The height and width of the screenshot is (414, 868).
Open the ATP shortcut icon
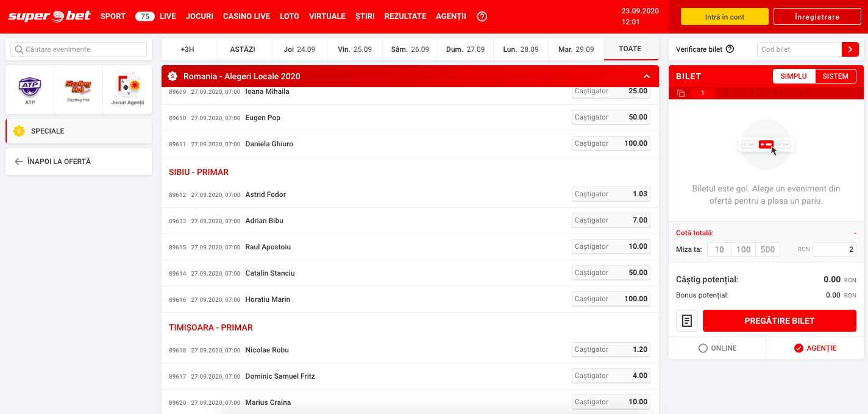click(30, 89)
